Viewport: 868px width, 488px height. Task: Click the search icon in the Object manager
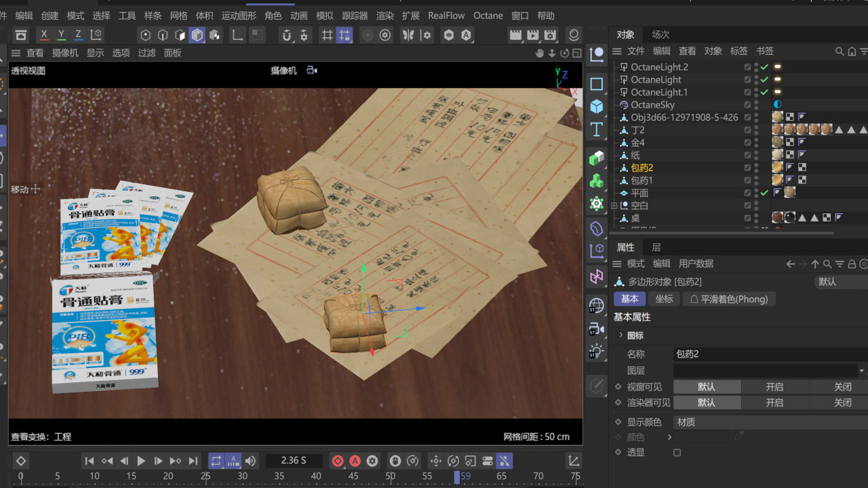tap(840, 51)
